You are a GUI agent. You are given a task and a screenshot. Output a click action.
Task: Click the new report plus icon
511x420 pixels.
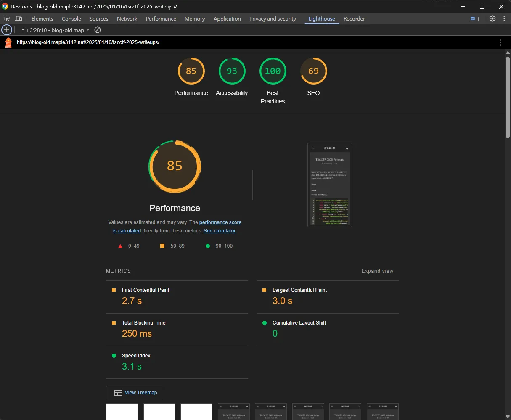tap(7, 30)
